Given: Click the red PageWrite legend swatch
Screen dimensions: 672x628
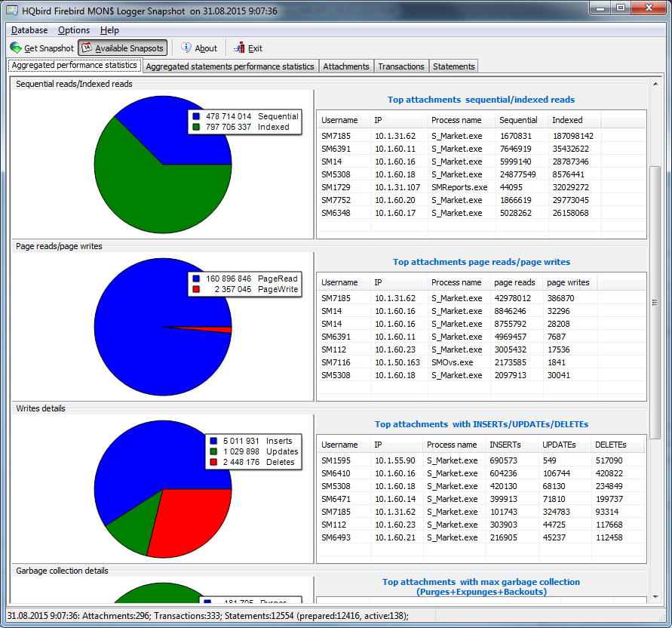Looking at the screenshot, I should [x=197, y=290].
